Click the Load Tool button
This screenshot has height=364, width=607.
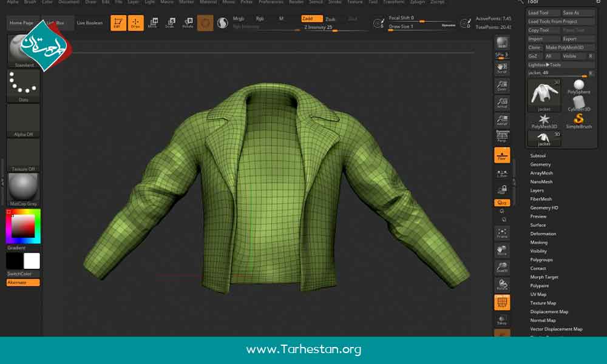(x=543, y=13)
